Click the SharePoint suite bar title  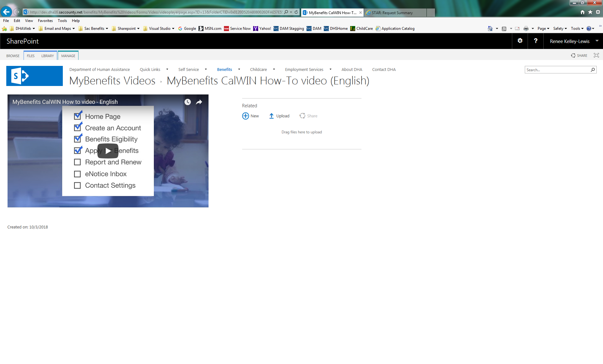click(23, 41)
